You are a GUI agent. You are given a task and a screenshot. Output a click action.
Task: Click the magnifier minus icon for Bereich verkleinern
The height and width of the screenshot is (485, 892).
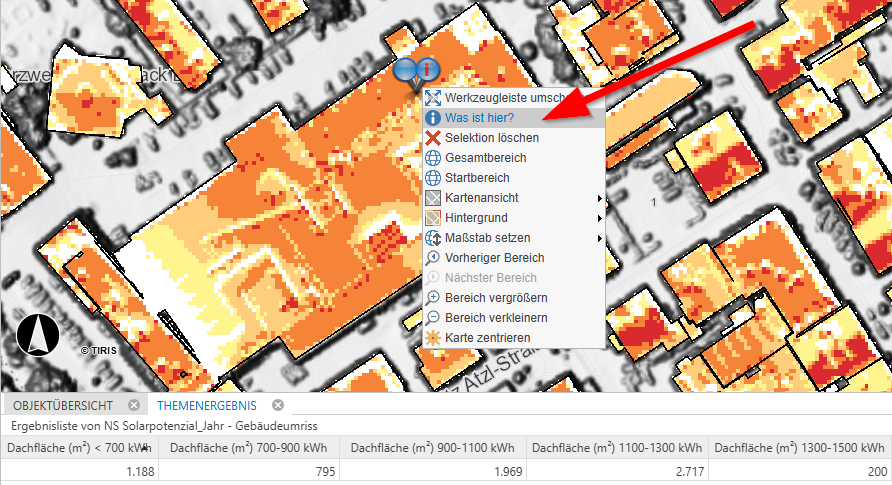[x=433, y=318]
